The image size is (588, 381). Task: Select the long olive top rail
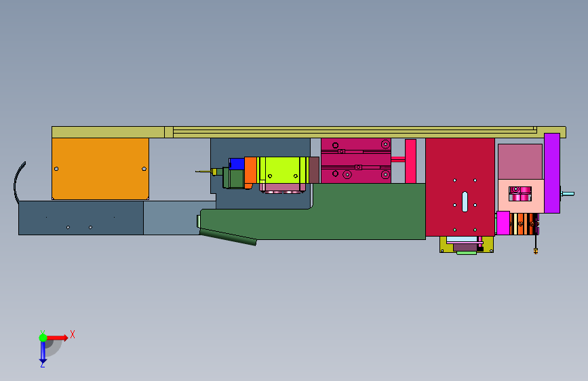309,132
